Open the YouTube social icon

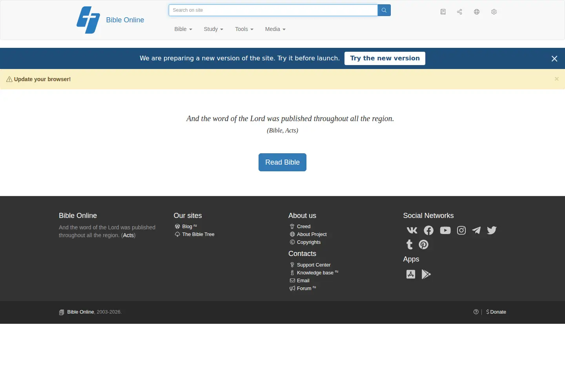[x=445, y=230]
